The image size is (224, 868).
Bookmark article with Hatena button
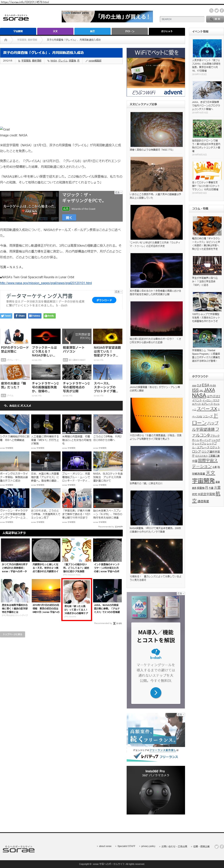pyautogui.click(x=35, y=316)
